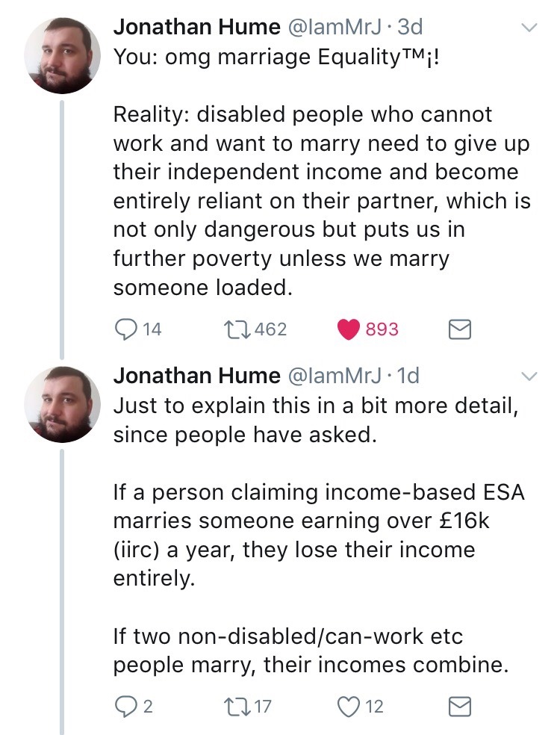Expand options chevron on second tweet
This screenshot has width=560, height=735.
coord(529,376)
